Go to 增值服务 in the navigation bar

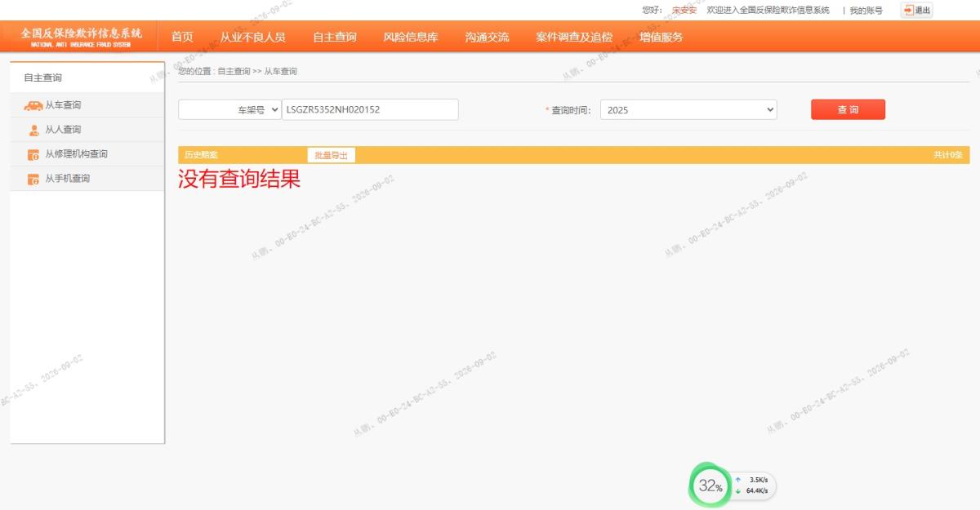[x=661, y=37]
